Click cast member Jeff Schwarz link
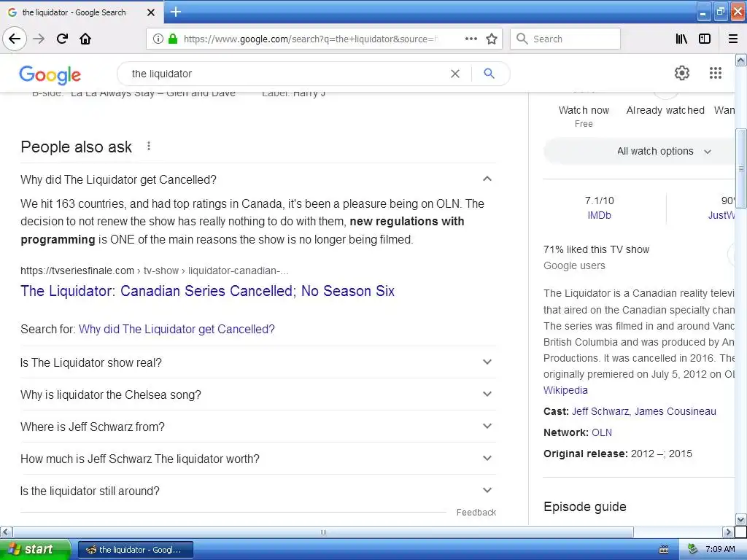Viewport: 747px width, 560px height. pos(600,411)
